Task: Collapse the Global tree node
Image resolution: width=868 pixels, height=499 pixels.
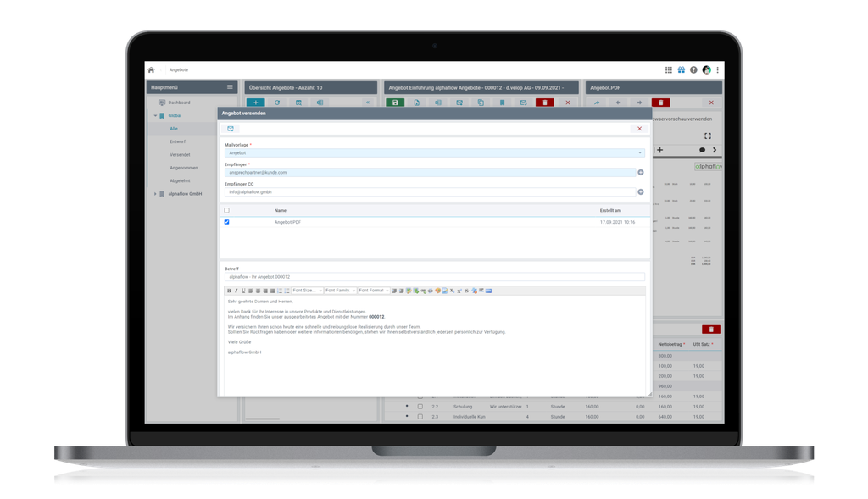Action: (x=156, y=115)
